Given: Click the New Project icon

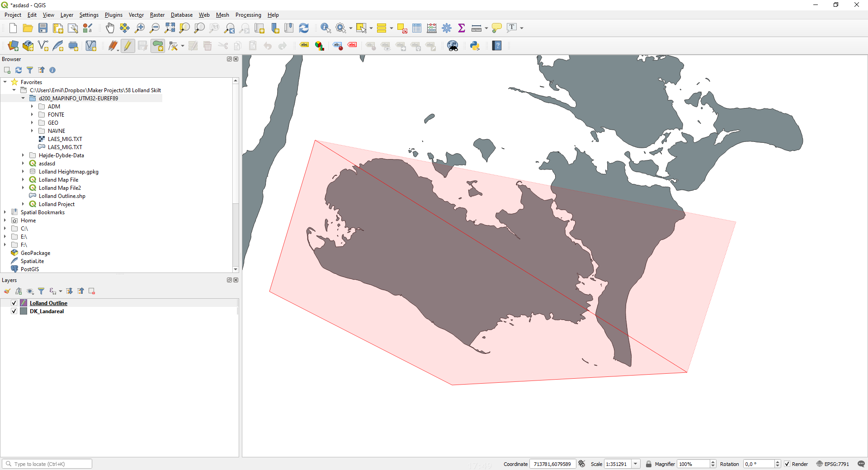Looking at the screenshot, I should tap(13, 28).
